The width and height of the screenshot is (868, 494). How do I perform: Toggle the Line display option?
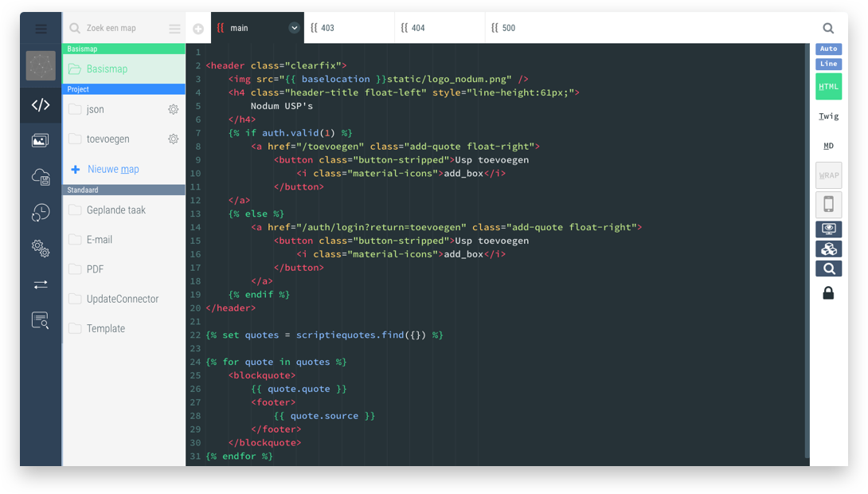tap(828, 64)
